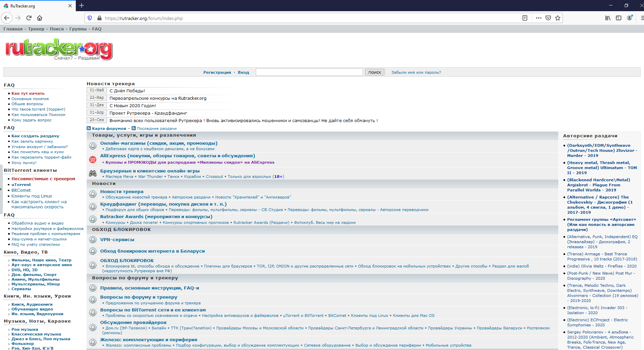
Task: Close the RuTracker.org tab
Action: coord(70,6)
